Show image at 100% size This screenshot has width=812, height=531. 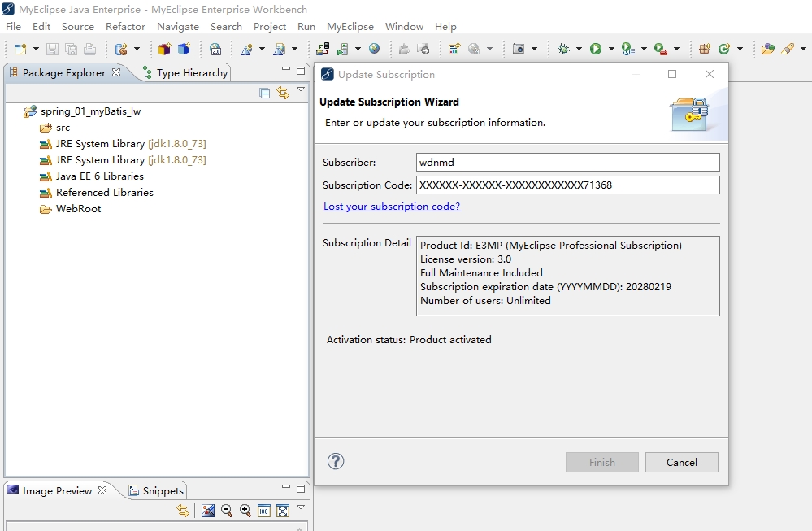click(263, 511)
